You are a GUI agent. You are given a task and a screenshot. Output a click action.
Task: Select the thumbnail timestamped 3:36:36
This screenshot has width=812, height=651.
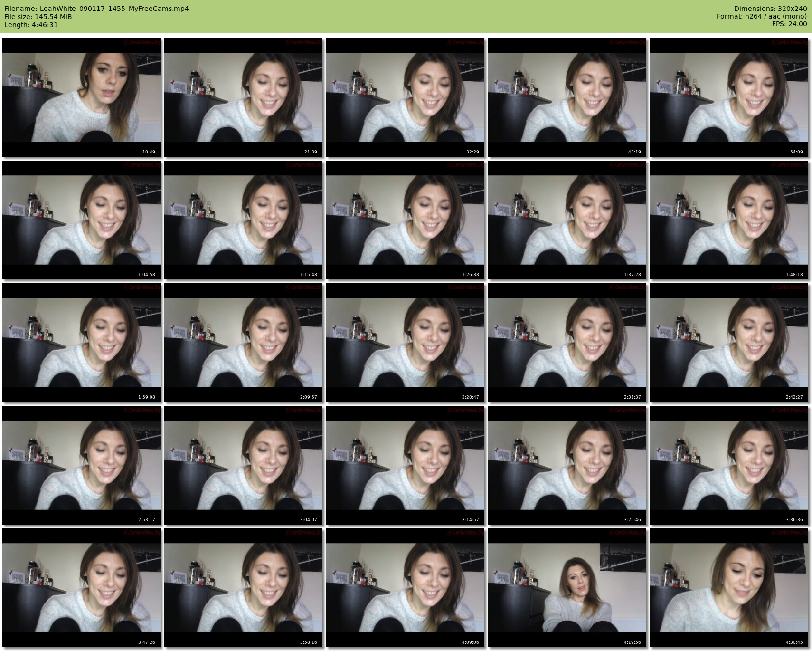coord(729,465)
